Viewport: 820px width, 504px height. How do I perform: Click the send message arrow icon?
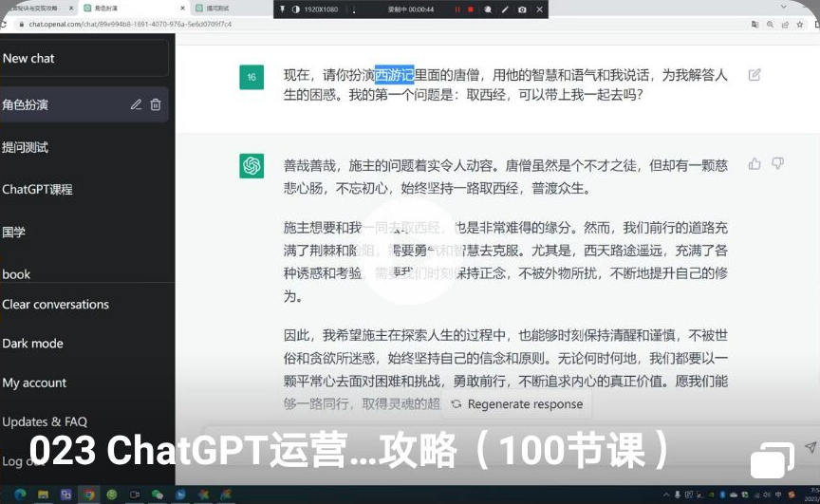click(810, 447)
